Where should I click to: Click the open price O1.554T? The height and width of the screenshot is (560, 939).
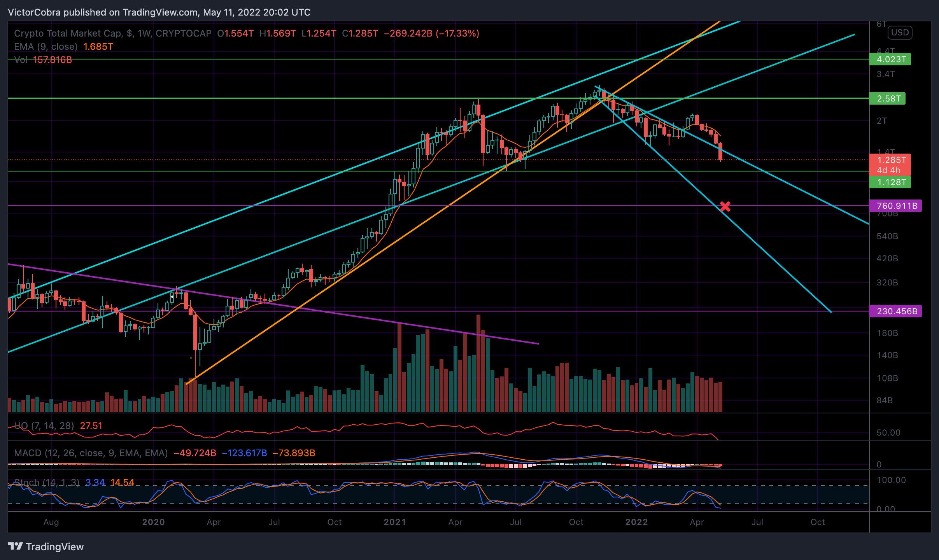pos(235,33)
